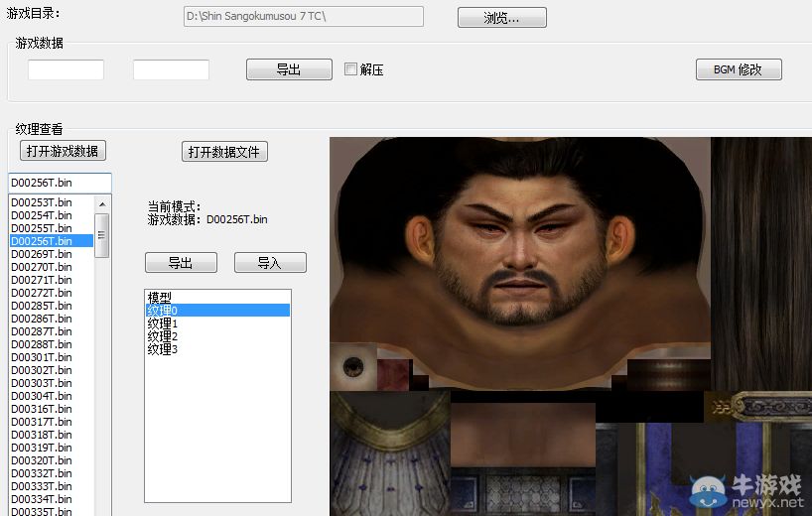812x516 pixels.
Task: Select D00332T.bin in file list
Action: (x=52, y=474)
